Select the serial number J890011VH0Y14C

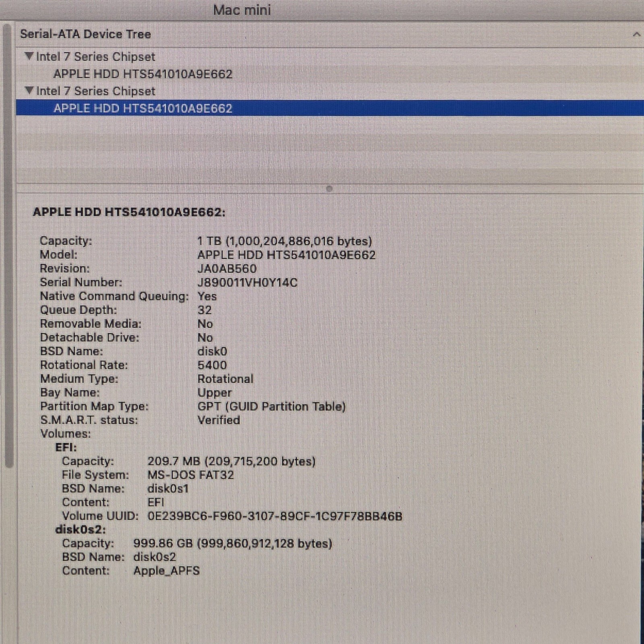(247, 283)
